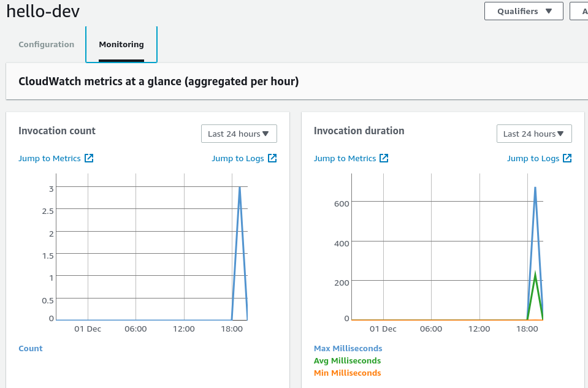This screenshot has width=588, height=388.
Task: Click the peak of the Invocation count line
Action: [x=239, y=188]
